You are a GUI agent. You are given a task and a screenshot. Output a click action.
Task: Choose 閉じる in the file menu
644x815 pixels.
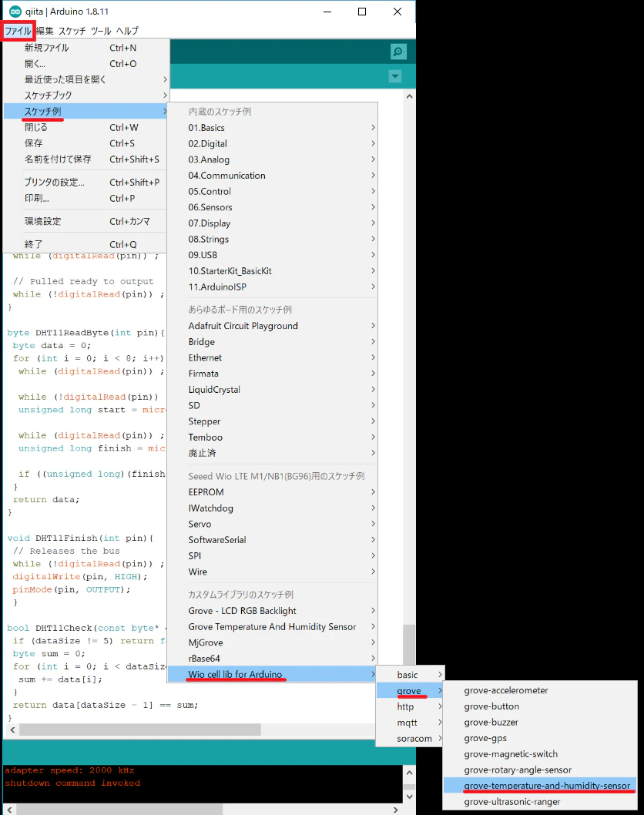(86, 127)
